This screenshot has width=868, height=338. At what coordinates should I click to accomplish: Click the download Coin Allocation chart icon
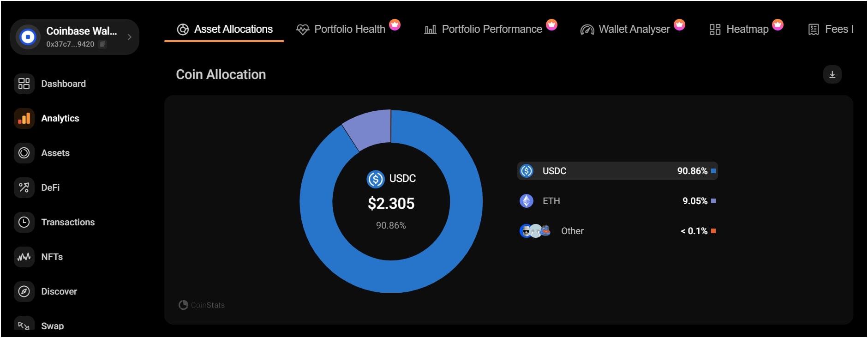point(833,74)
